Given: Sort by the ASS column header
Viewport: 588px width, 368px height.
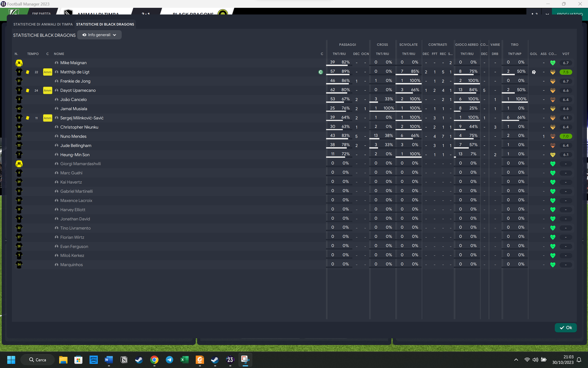Looking at the screenshot, I should 543,54.
